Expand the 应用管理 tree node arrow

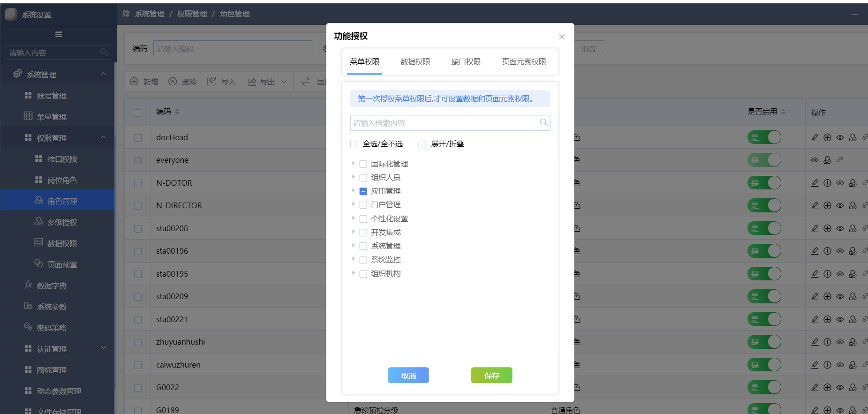coord(353,190)
